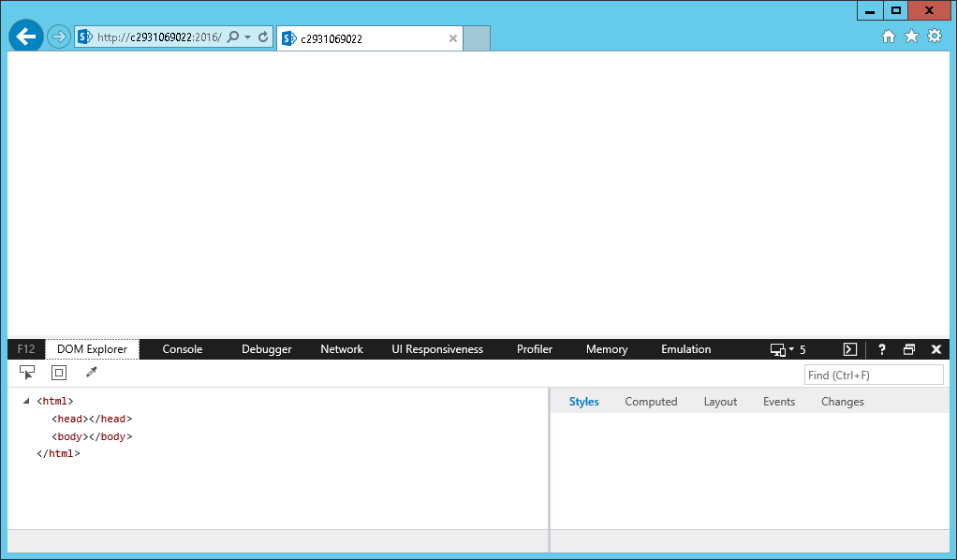
Task: Open the Tools gear icon
Action: 934,37
